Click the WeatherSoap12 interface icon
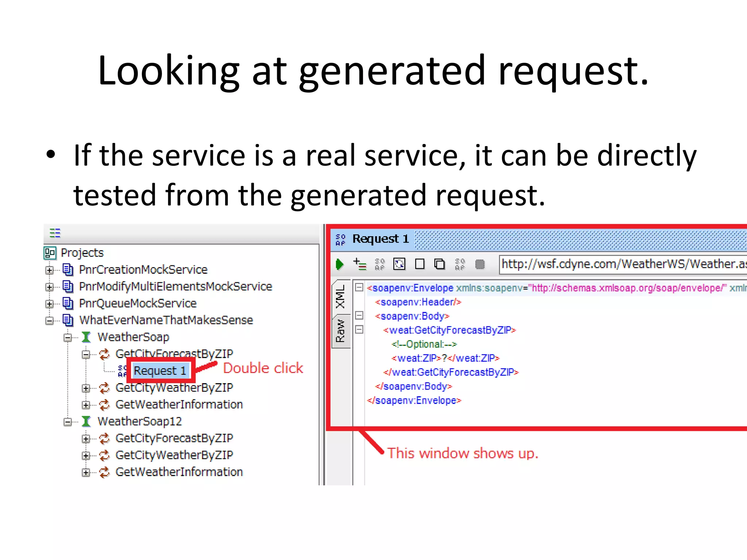This screenshot has height=560, width=747. [86, 421]
